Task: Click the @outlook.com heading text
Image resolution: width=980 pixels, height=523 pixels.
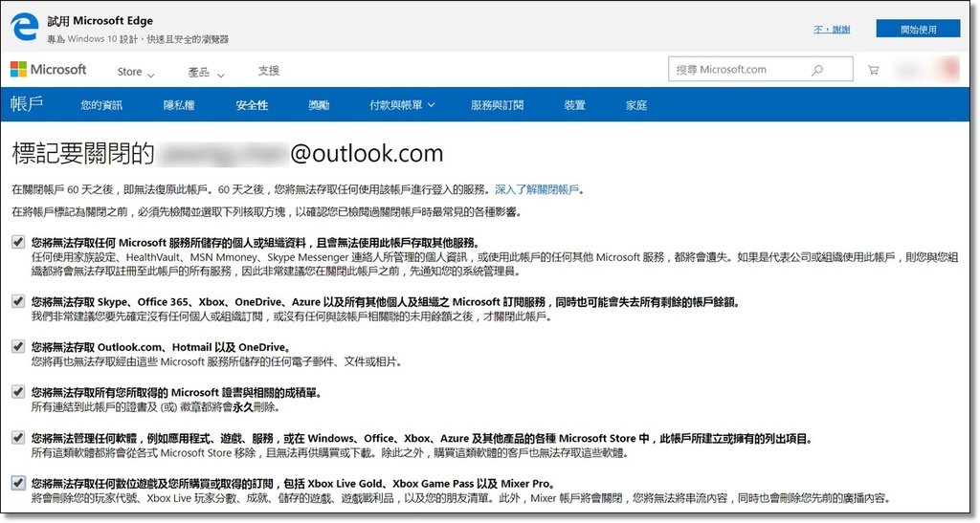Action: click(367, 154)
